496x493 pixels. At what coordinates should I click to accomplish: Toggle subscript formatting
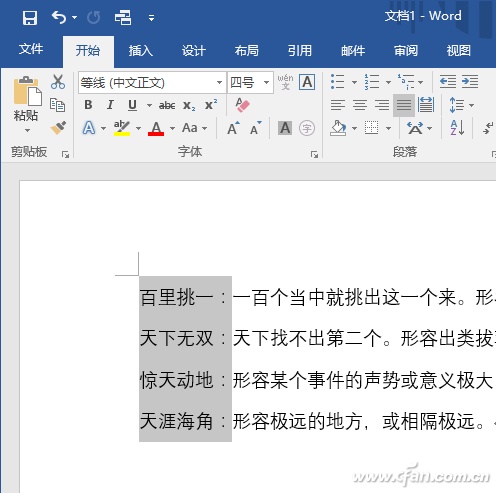pos(189,106)
